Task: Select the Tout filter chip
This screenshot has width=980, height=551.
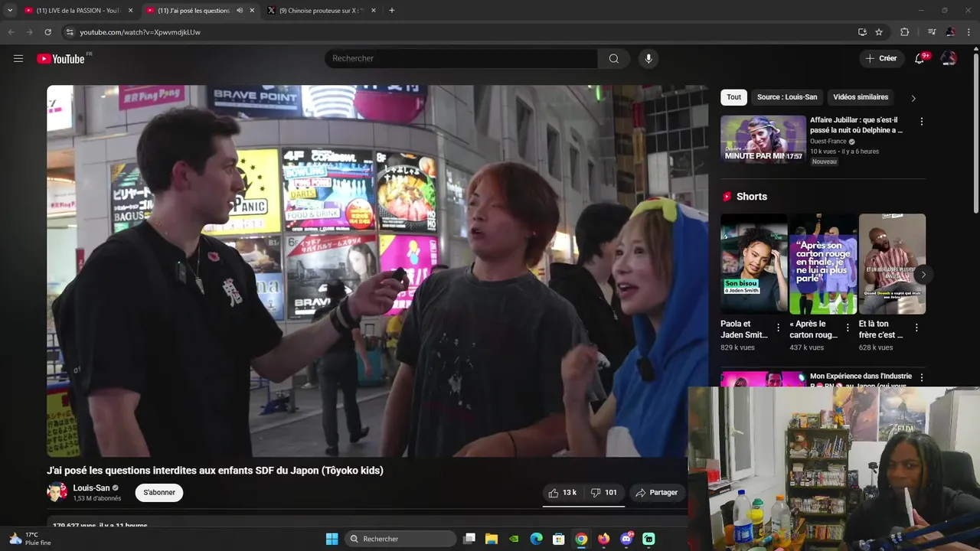Action: (733, 97)
